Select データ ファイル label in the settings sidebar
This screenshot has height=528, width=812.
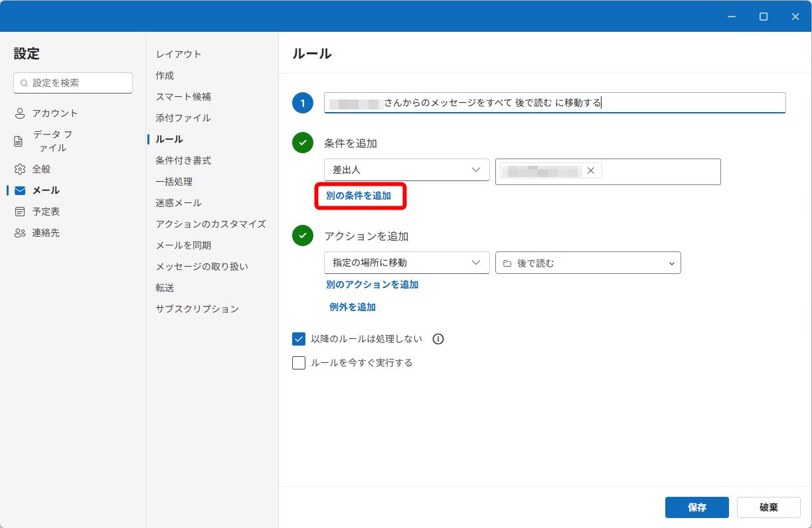53,141
